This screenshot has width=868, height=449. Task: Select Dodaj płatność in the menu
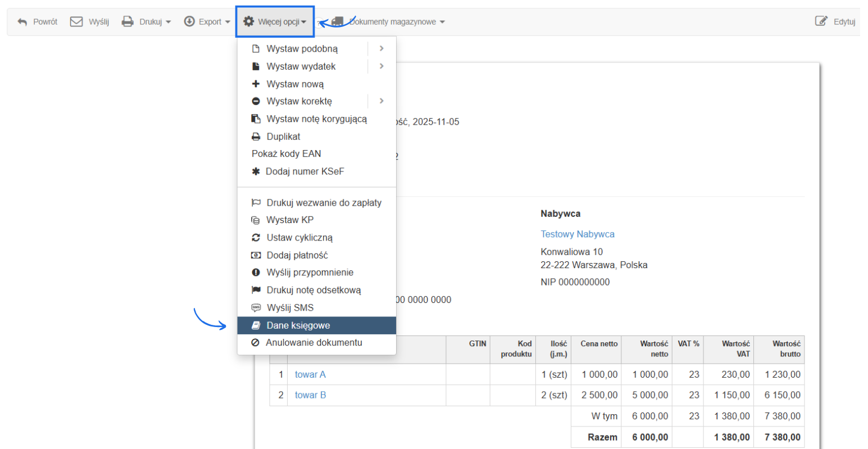coord(297,255)
